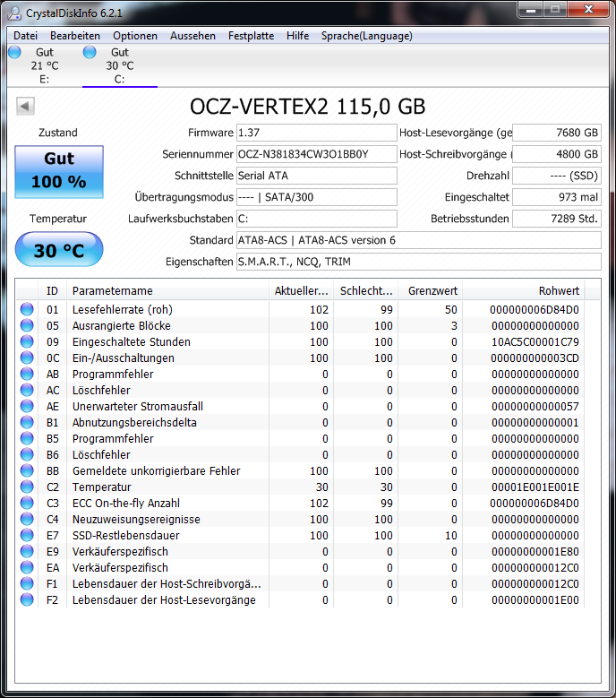Image resolution: width=616 pixels, height=698 pixels.
Task: Click raw value 00001E001E001E
Action: (535, 487)
